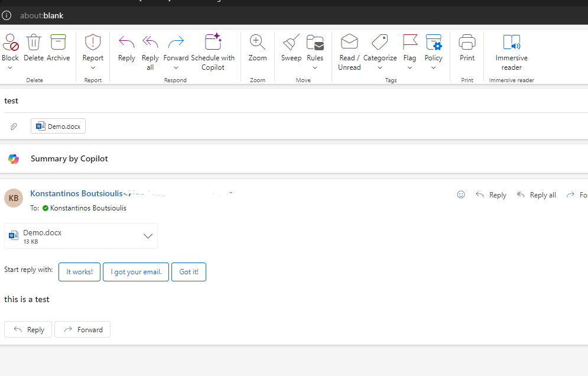Choose suggested reply "Got it!"
Image resolution: width=588 pixels, height=376 pixels.
[x=189, y=272]
